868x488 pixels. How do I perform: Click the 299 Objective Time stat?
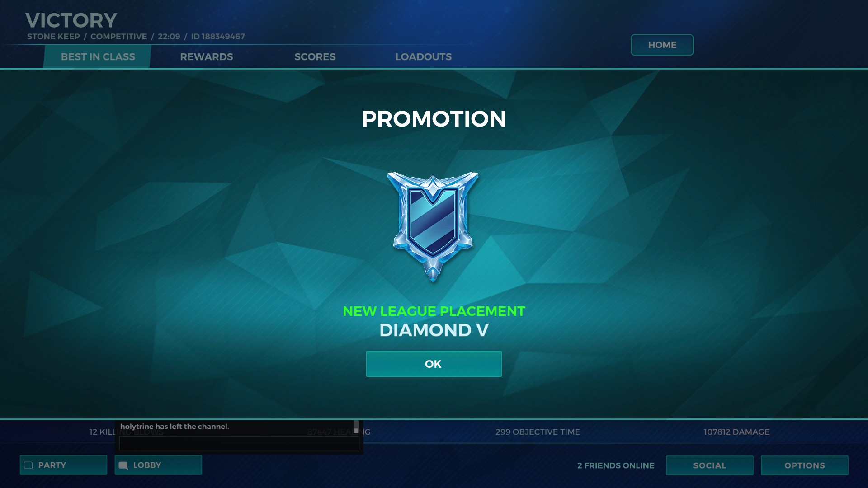(x=538, y=432)
